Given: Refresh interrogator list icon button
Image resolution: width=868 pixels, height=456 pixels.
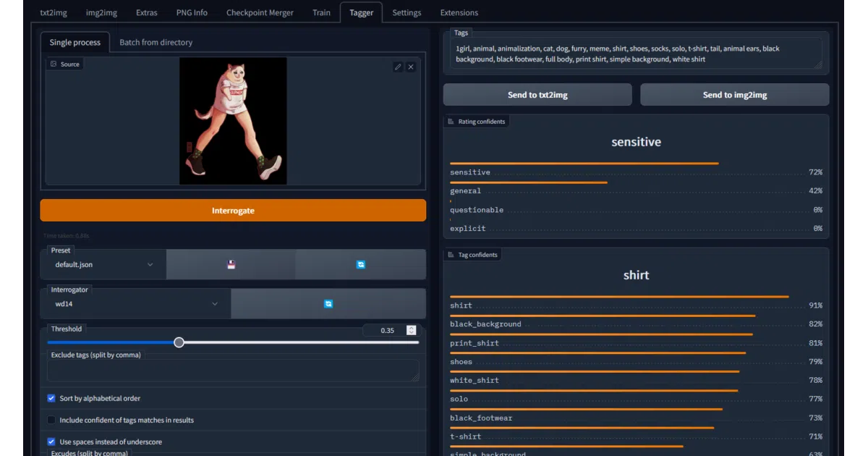Looking at the screenshot, I should (x=328, y=304).
